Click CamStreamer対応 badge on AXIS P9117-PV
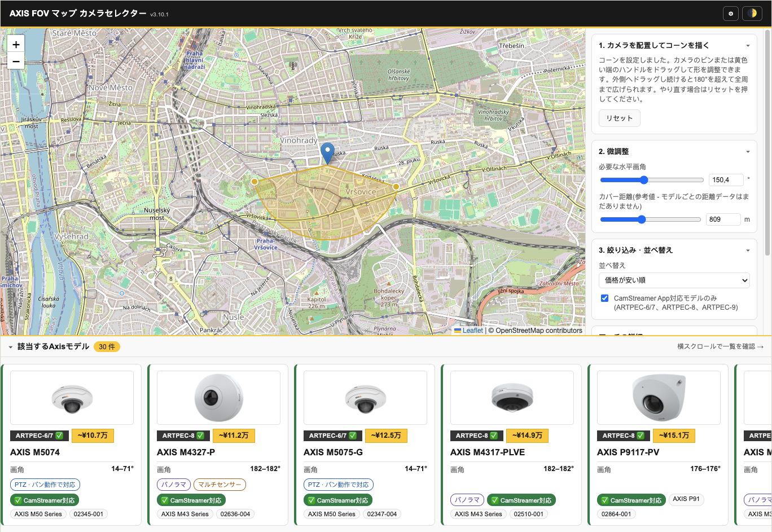The image size is (772, 532). 631,500
